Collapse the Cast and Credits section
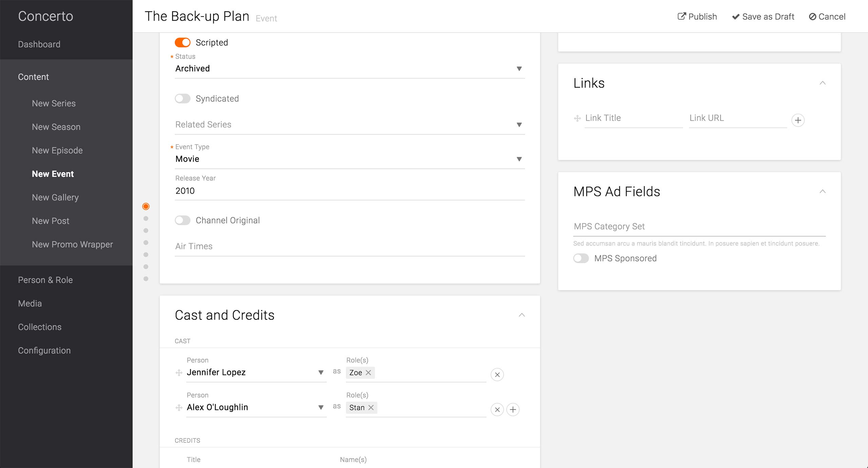 point(521,315)
